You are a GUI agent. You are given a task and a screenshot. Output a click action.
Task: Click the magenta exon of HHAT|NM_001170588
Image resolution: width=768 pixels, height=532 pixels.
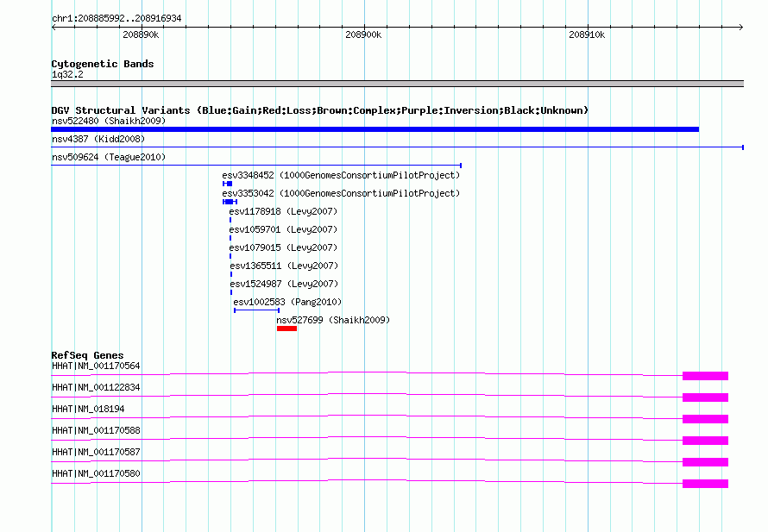705,441
